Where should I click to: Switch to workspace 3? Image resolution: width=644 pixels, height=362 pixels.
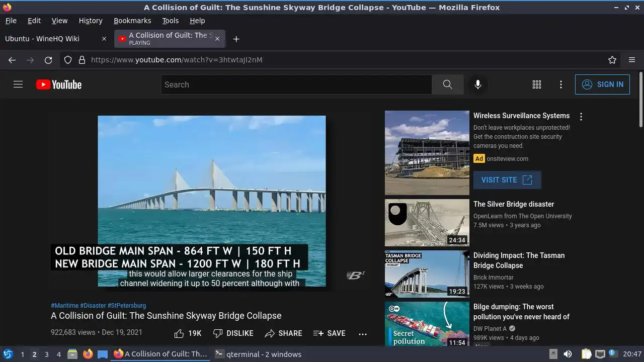coord(46,354)
